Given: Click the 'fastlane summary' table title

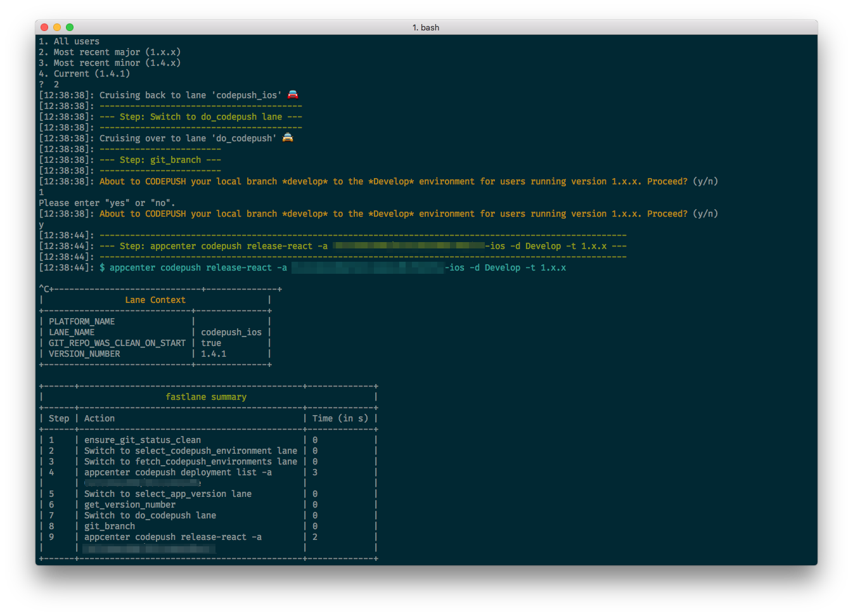Looking at the screenshot, I should (206, 397).
